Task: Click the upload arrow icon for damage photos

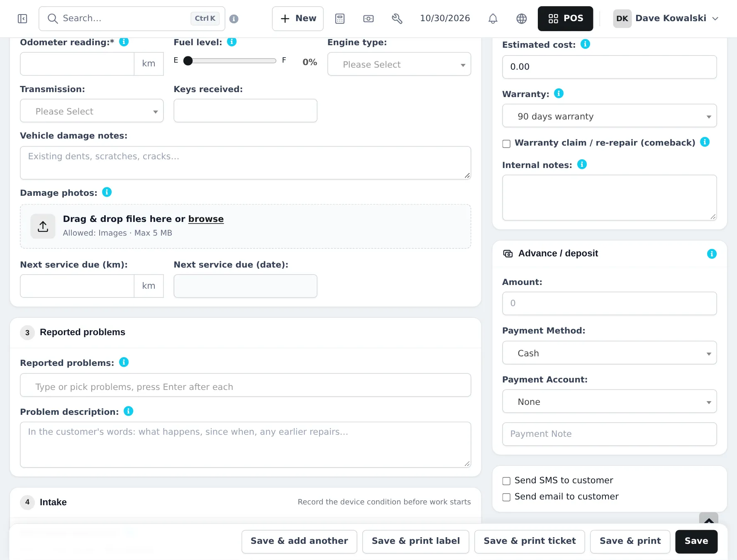Action: pos(43,226)
